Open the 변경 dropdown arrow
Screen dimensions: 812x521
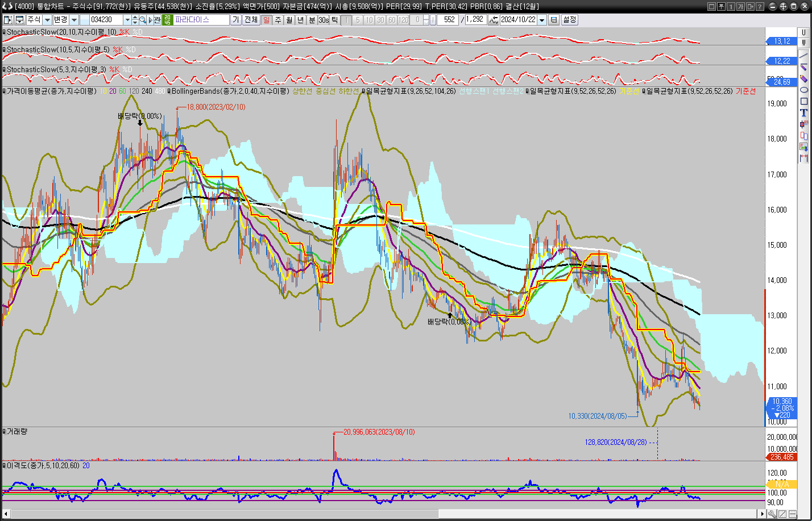point(74,19)
